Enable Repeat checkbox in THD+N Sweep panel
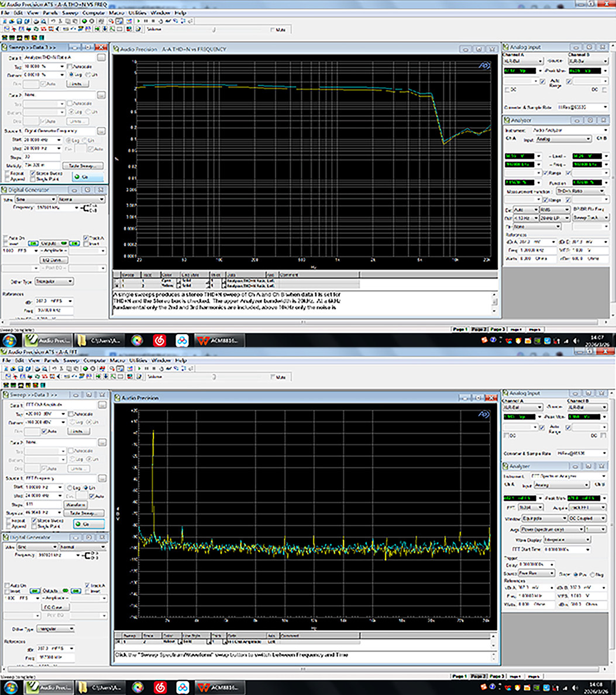Viewport: 616px width, 695px height. [6, 173]
